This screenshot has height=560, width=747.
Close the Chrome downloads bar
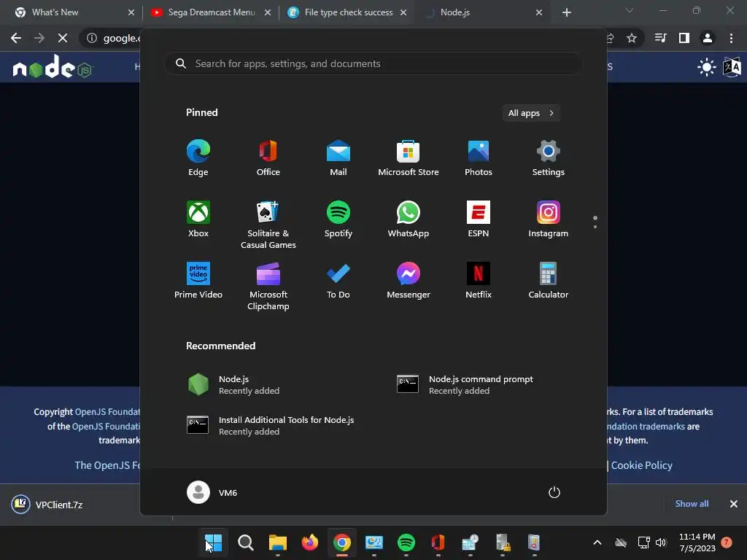[x=734, y=504]
